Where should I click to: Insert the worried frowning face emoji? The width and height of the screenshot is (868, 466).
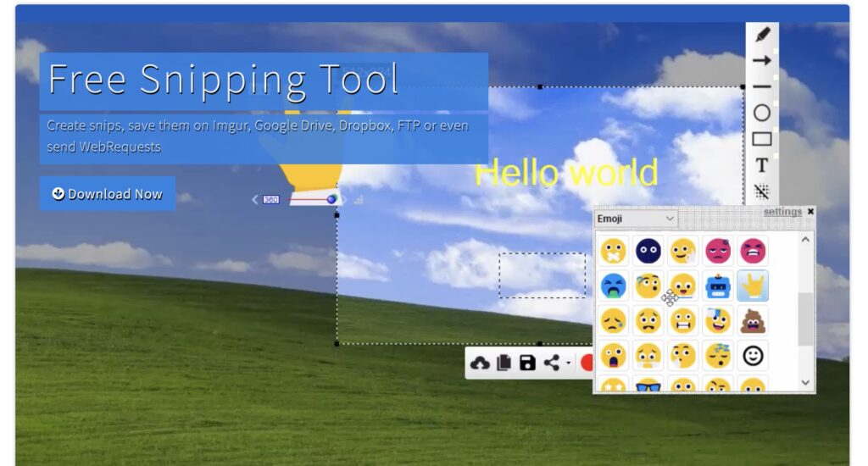[x=648, y=321]
